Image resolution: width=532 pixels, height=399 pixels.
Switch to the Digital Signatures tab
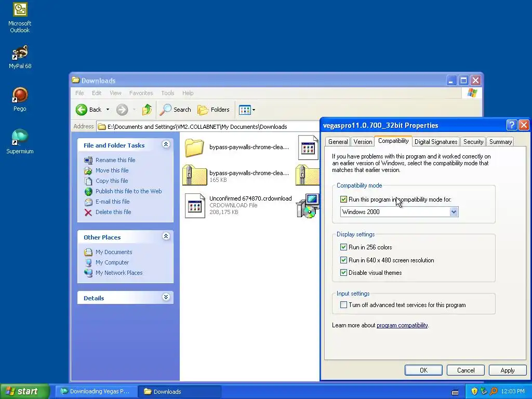(436, 142)
